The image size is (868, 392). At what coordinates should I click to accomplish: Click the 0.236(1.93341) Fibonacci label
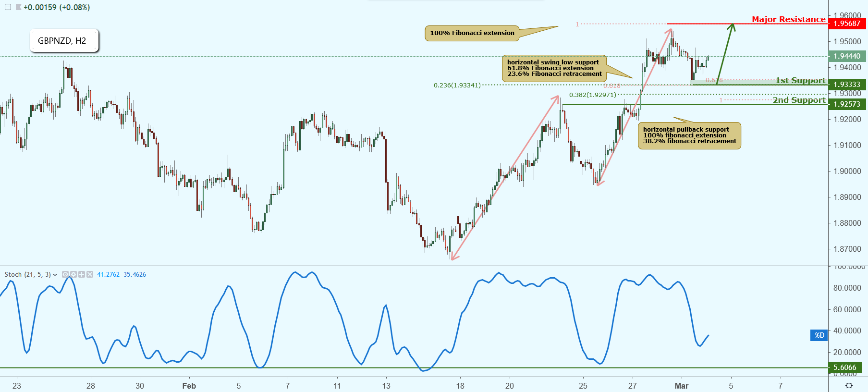(457, 86)
